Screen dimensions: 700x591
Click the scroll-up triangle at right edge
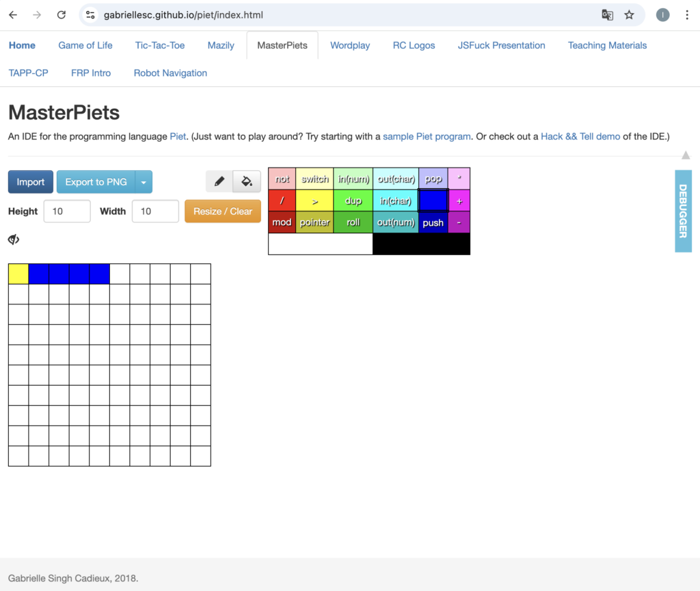tap(686, 156)
